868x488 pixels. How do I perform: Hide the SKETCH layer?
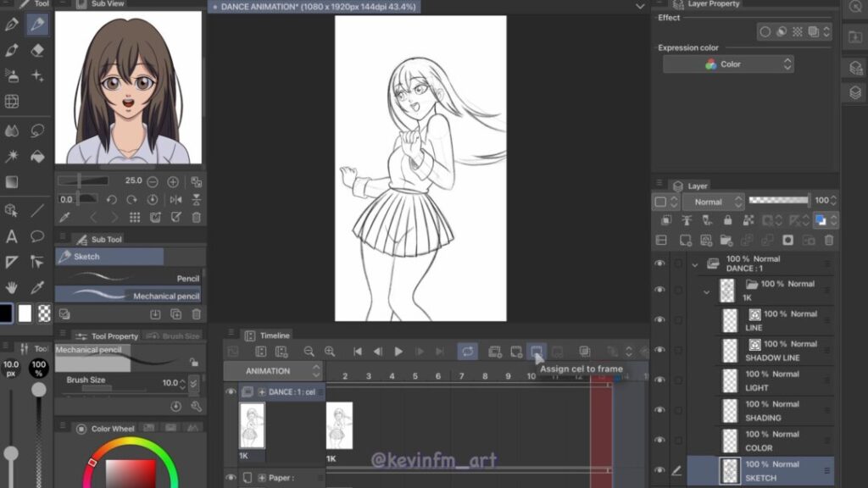[659, 470]
